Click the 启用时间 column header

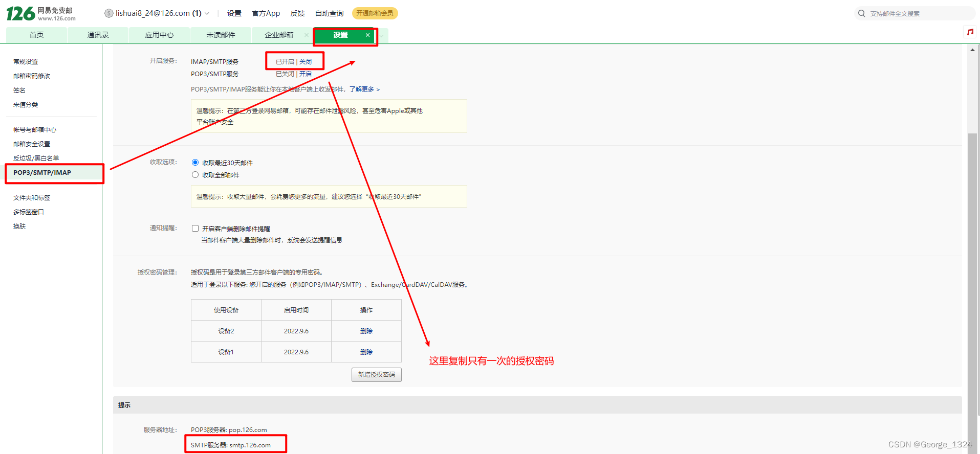[296, 310]
